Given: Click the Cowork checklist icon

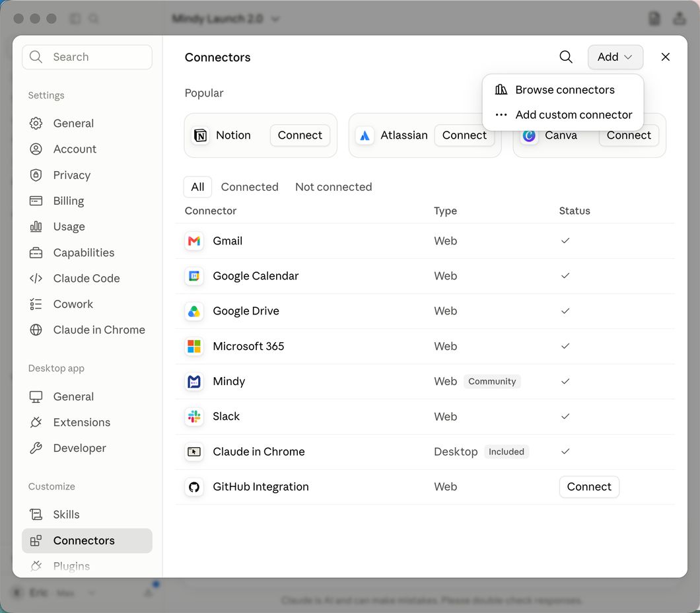Looking at the screenshot, I should click(36, 304).
